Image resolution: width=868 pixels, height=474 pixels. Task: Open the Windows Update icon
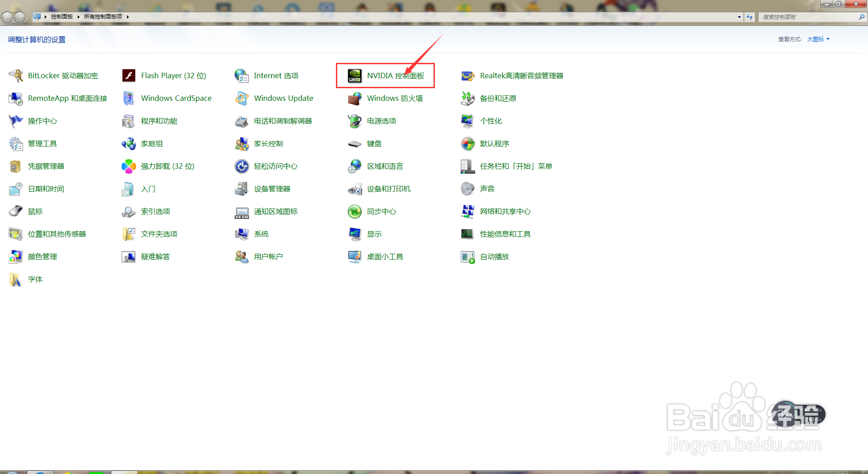(x=242, y=98)
